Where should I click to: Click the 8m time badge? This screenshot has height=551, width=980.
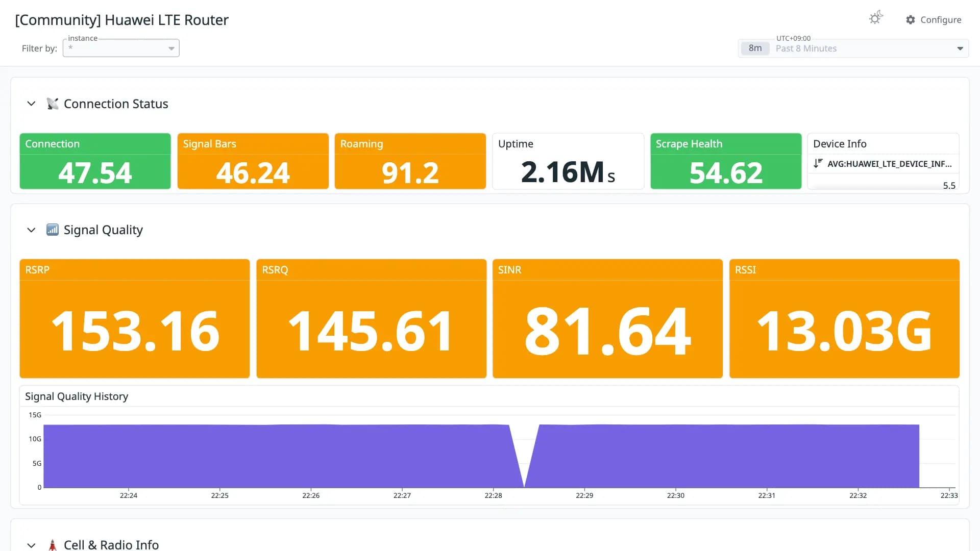(x=755, y=48)
